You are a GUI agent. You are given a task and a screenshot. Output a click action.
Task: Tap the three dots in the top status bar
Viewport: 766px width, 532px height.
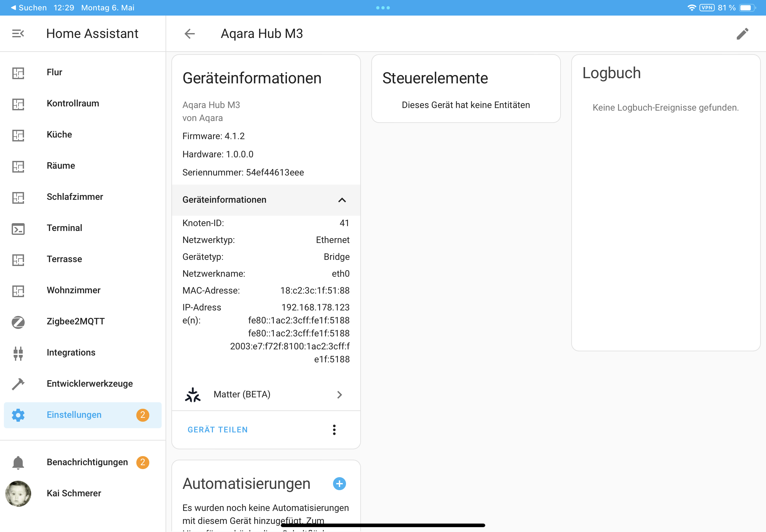pos(383,8)
